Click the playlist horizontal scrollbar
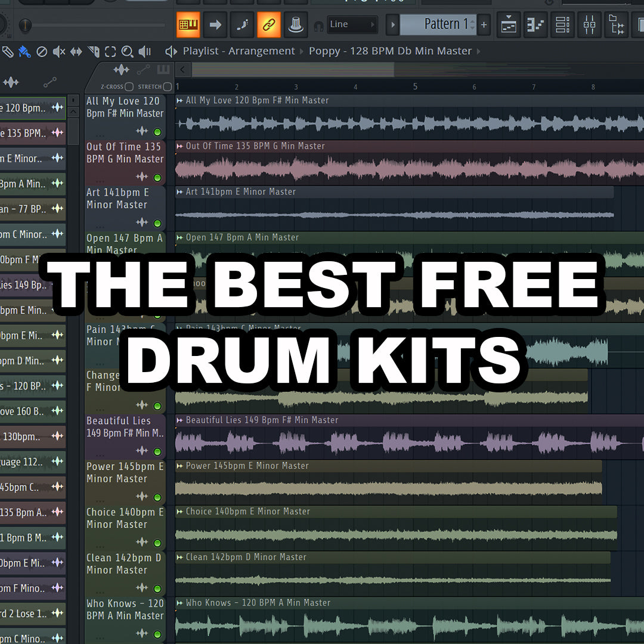The height and width of the screenshot is (644, 644). point(292,70)
